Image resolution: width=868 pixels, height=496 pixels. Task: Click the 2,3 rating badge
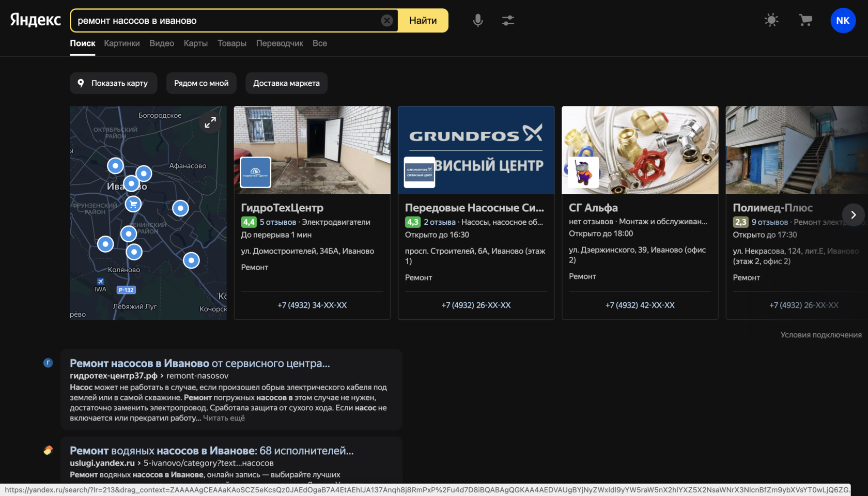coord(741,222)
